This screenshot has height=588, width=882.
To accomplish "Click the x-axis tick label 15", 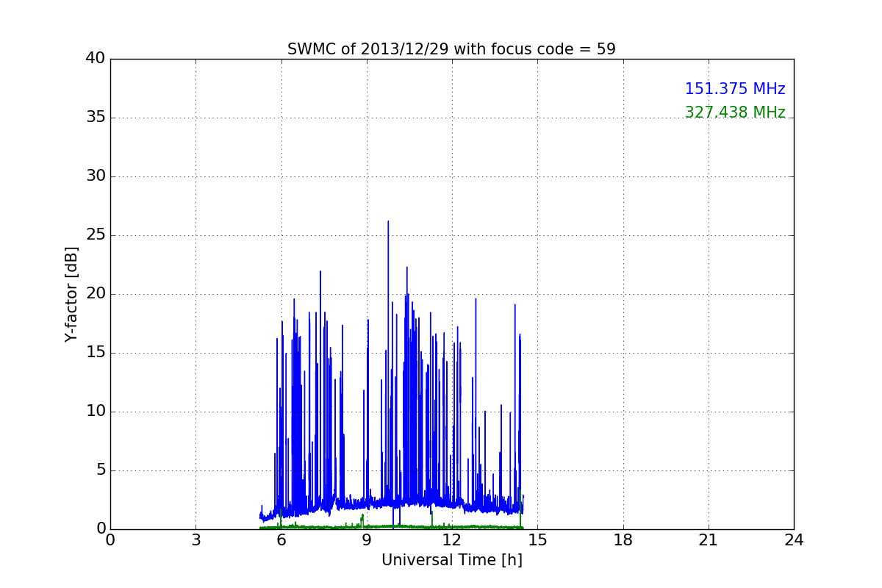I will coord(537,539).
